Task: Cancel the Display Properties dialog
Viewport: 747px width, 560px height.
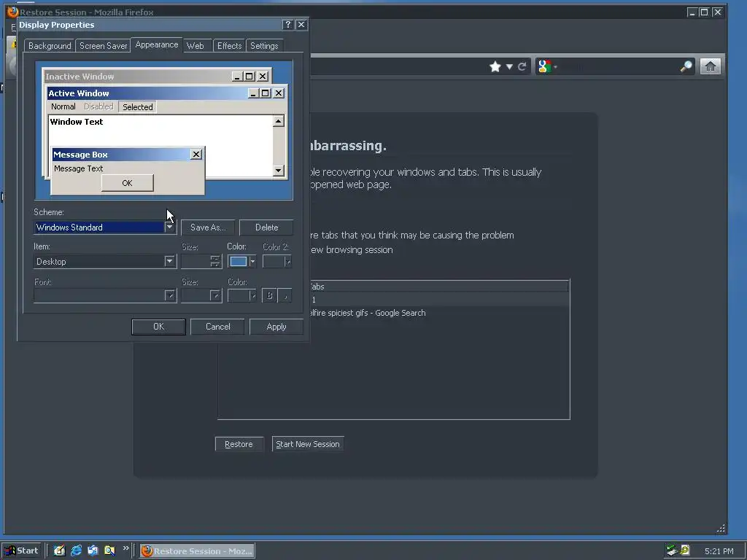Action: (x=217, y=327)
